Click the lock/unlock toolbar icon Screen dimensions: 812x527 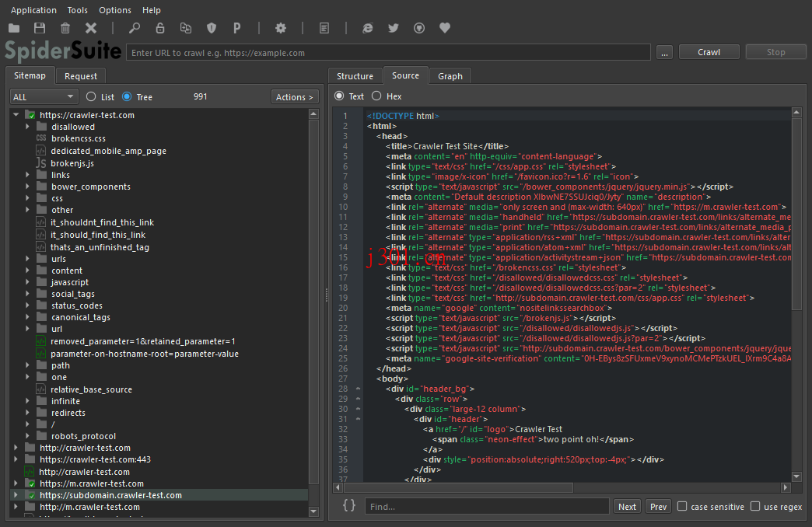(x=160, y=28)
